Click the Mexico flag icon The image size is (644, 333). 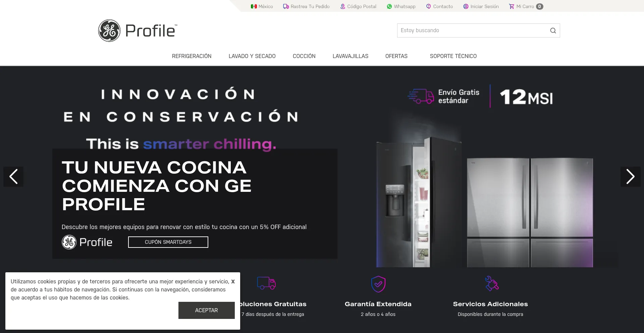[254, 6]
